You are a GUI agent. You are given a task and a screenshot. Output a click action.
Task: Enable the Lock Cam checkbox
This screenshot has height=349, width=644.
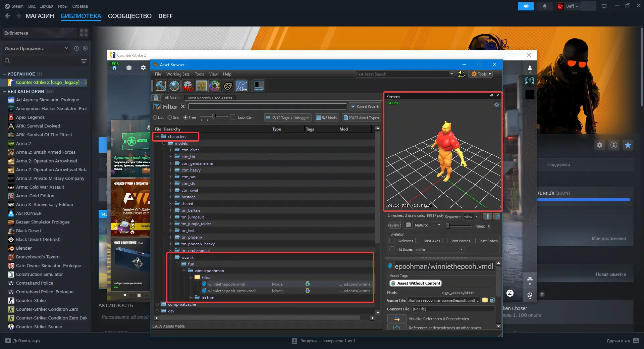click(233, 117)
